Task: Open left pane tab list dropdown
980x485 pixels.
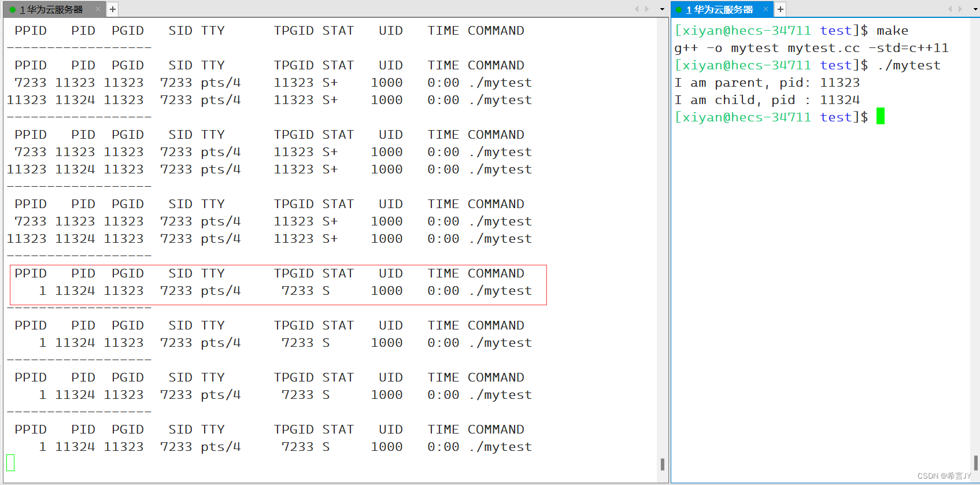Action: [662, 9]
